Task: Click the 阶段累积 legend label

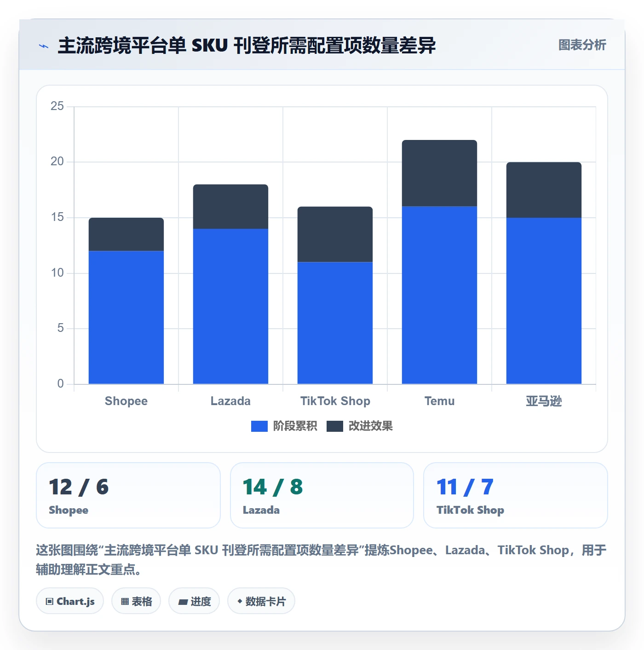Action: 295,426
